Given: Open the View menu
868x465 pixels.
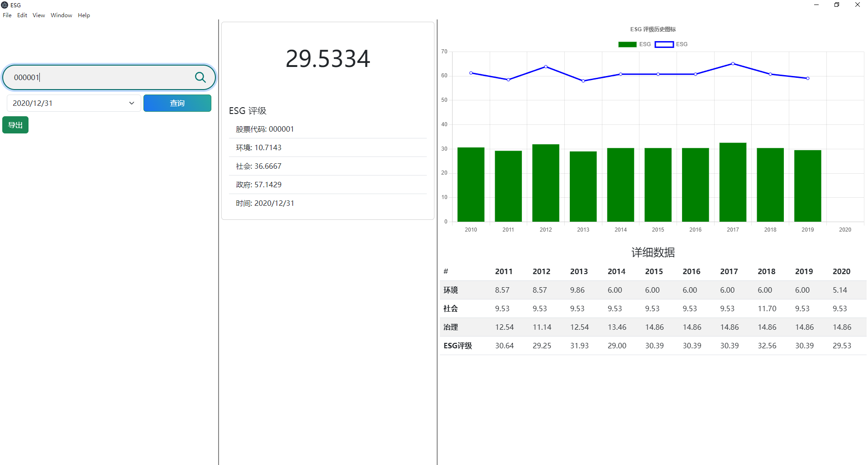Looking at the screenshot, I should (x=38, y=15).
